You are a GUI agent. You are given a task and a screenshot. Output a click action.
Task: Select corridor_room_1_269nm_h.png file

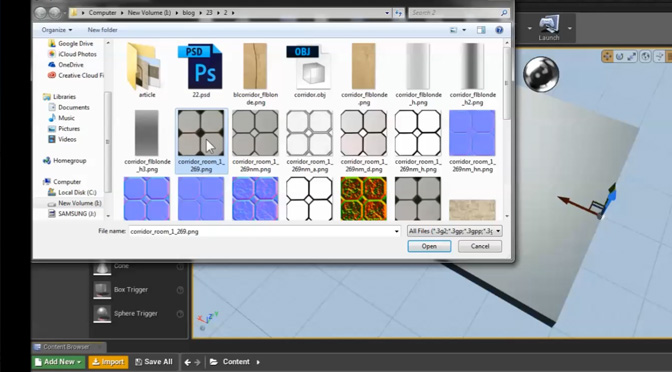418,133
